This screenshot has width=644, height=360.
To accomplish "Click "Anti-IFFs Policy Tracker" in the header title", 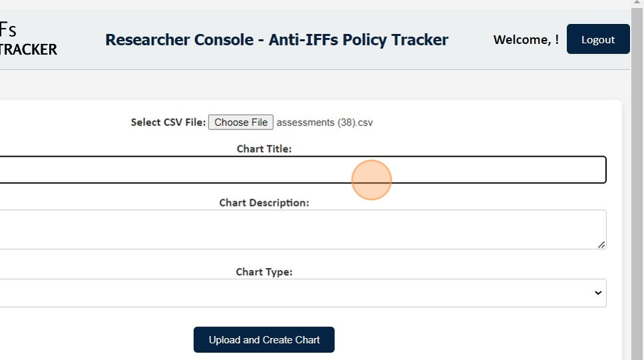I will tap(358, 40).
